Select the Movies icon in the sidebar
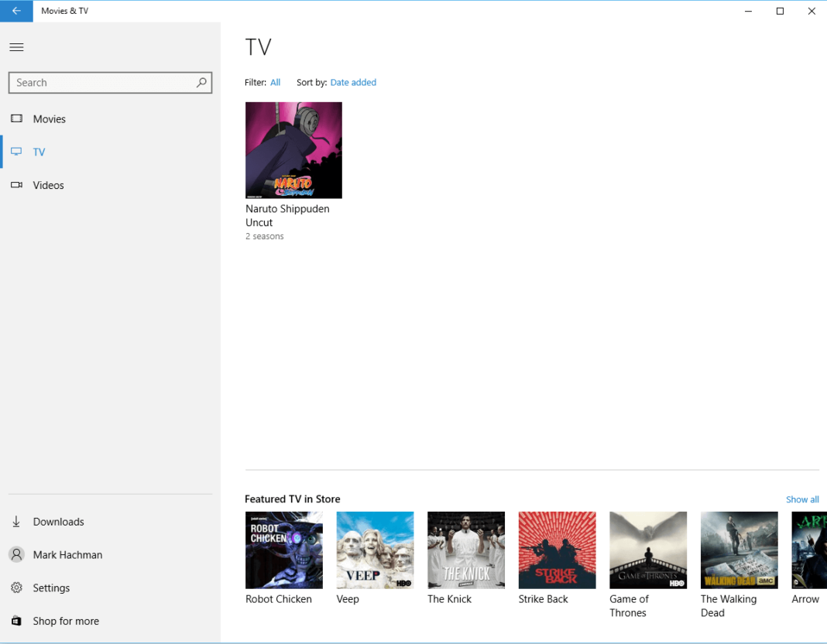Viewport: 827px width, 644px height. (16, 118)
